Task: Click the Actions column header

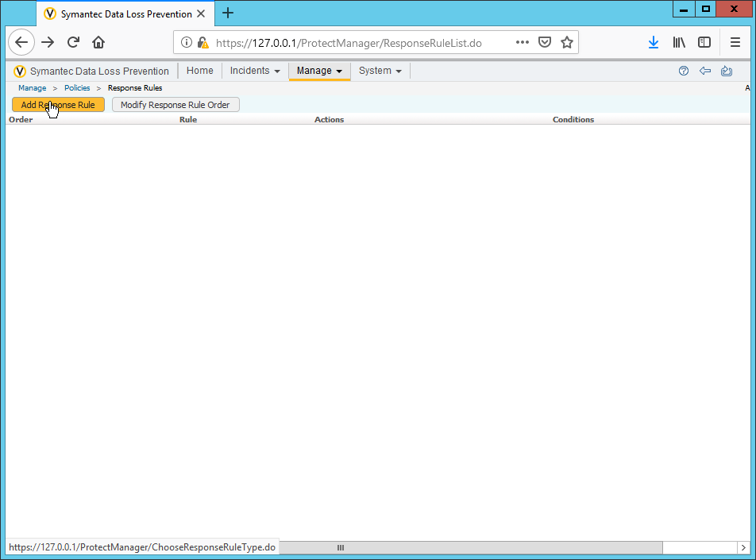Action: click(x=330, y=120)
